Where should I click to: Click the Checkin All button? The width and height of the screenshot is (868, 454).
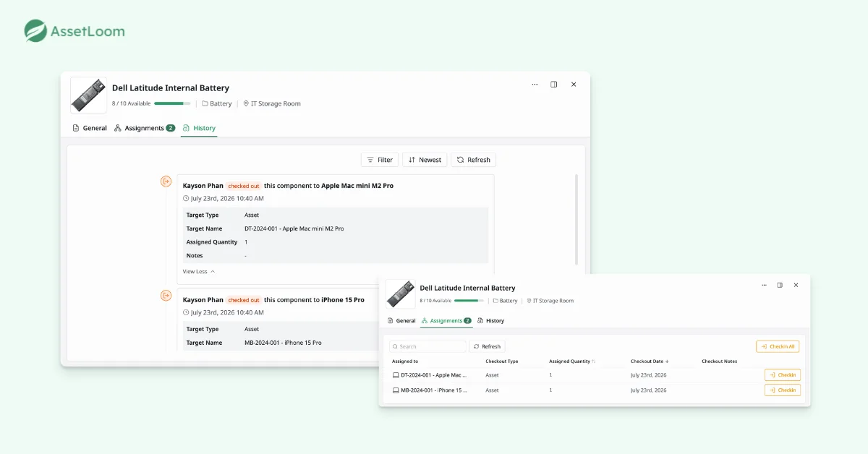[778, 346]
